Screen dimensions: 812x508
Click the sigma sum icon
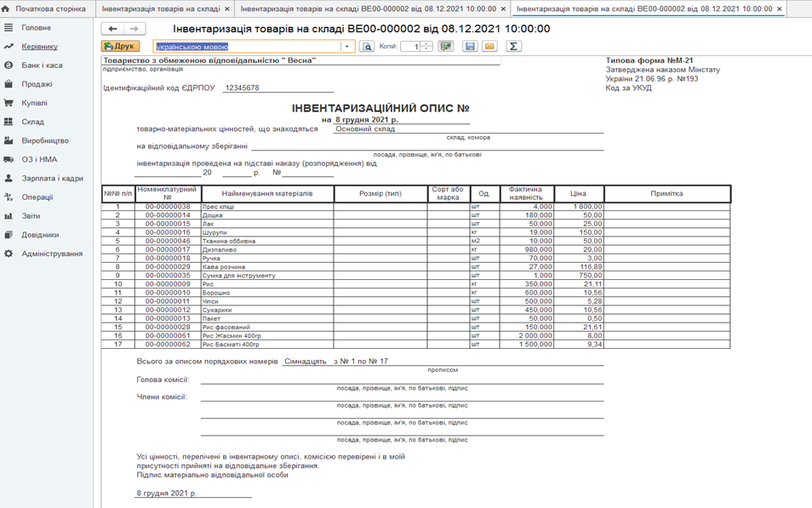point(513,47)
